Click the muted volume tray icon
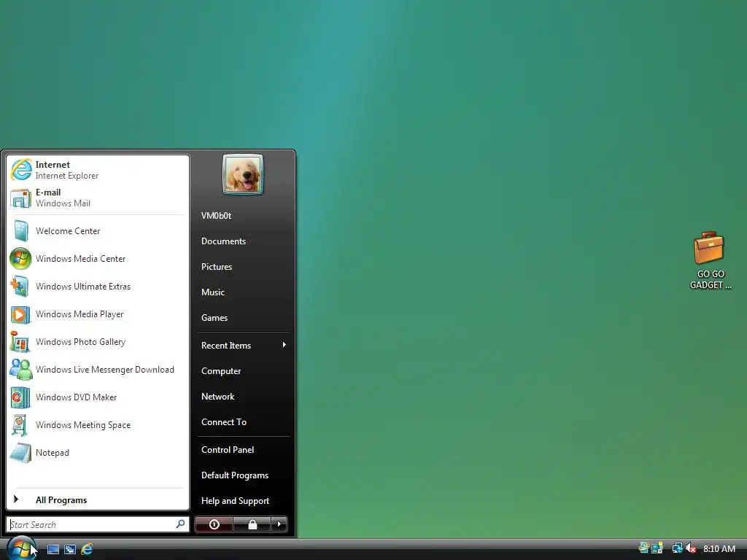Screen dimensions: 747x560 click(691, 548)
